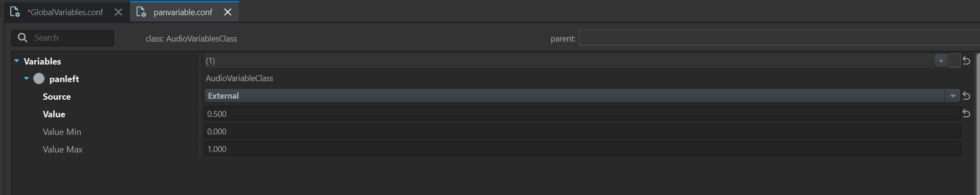
Task: Collapse the Variables tree node
Action: pos(17,61)
